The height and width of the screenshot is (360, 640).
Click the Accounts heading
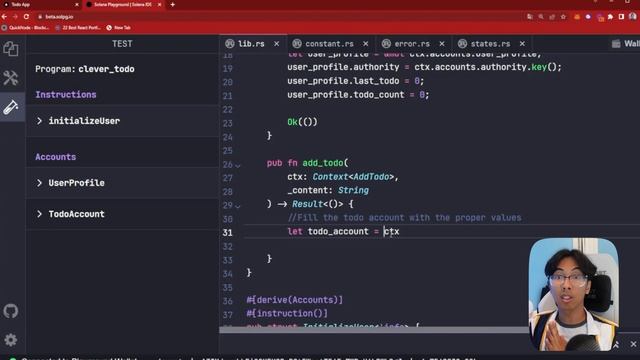[56, 157]
